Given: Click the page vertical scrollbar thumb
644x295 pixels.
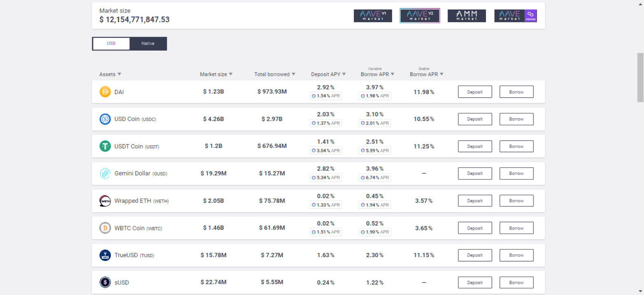Looking at the screenshot, I should 640,77.
